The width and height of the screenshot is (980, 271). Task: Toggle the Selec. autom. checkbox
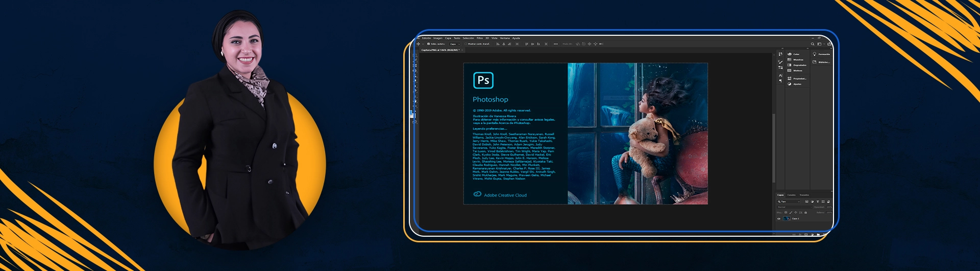(428, 44)
